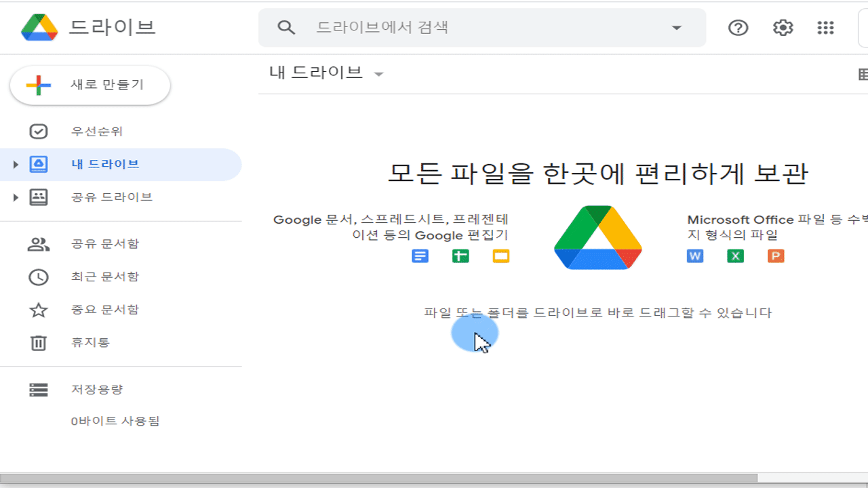Open 공유 드라이브 in the sidebar
Image resolution: width=868 pixels, height=488 pixels.
click(112, 197)
